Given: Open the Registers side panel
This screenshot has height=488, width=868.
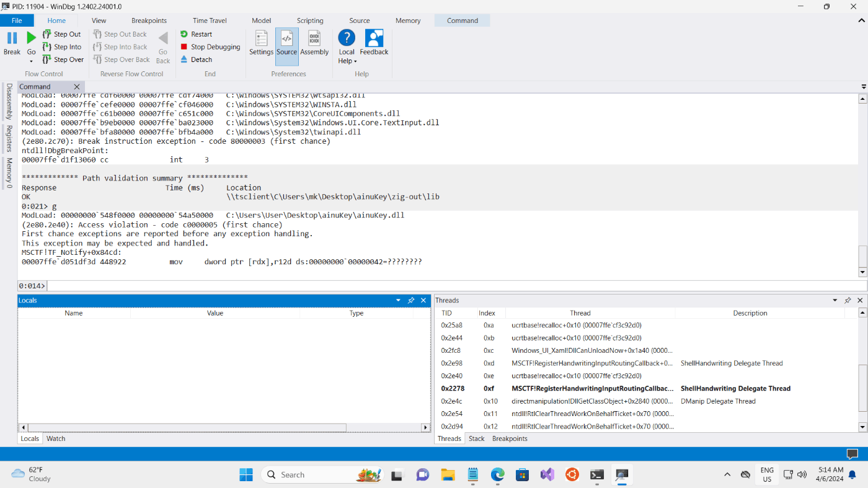Looking at the screenshot, I should [x=9, y=139].
